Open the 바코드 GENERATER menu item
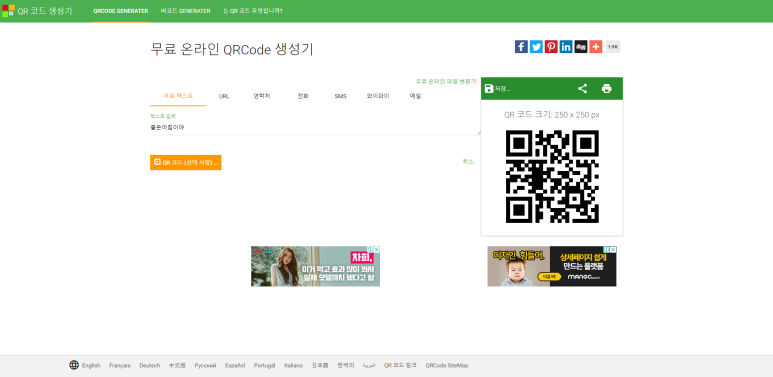This screenshot has width=773, height=377. pos(185,11)
